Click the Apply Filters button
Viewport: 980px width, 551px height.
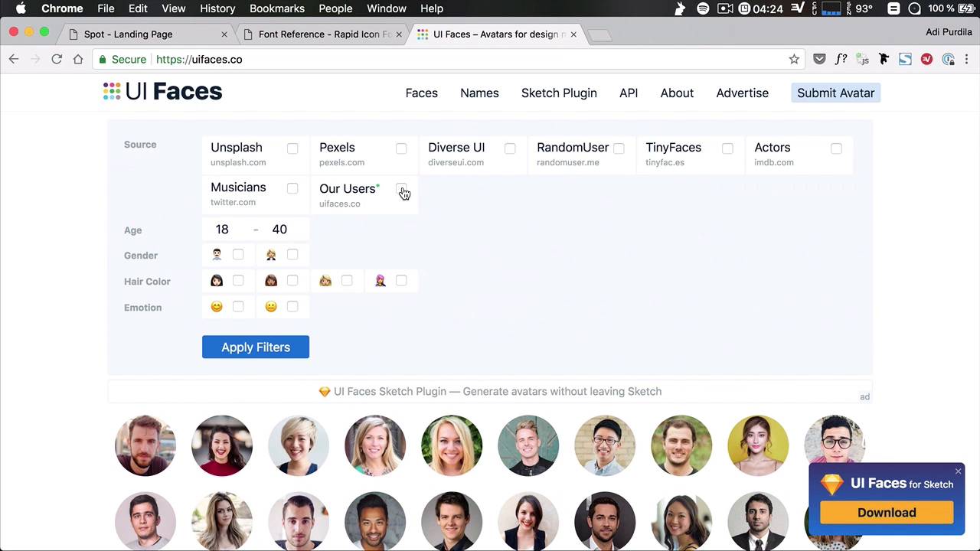coord(256,347)
